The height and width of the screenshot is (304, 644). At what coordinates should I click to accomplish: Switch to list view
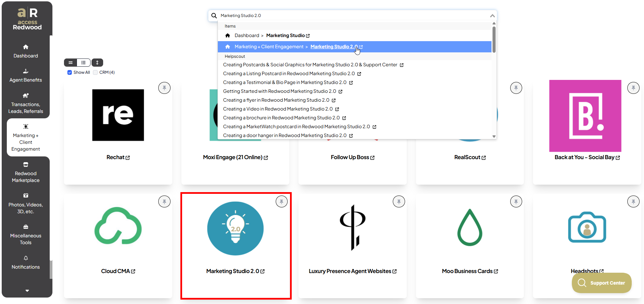(83, 63)
